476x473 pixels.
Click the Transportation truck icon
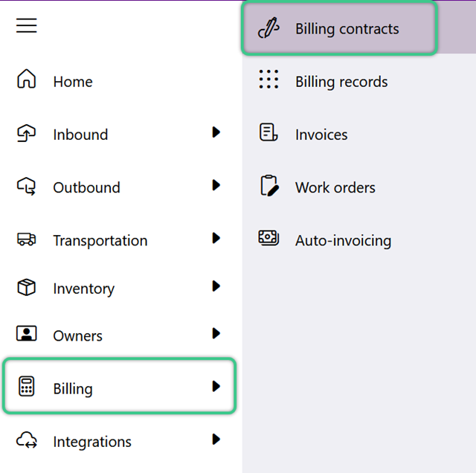[x=27, y=239]
